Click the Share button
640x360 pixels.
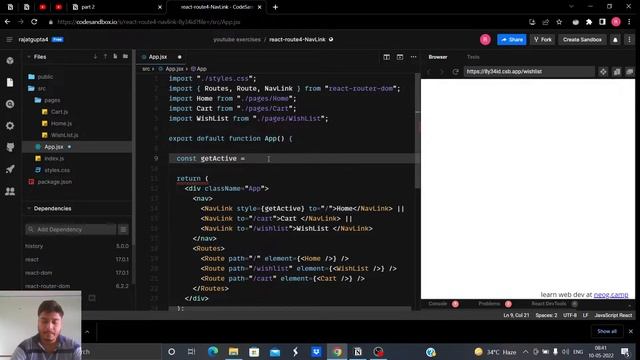coord(511,40)
